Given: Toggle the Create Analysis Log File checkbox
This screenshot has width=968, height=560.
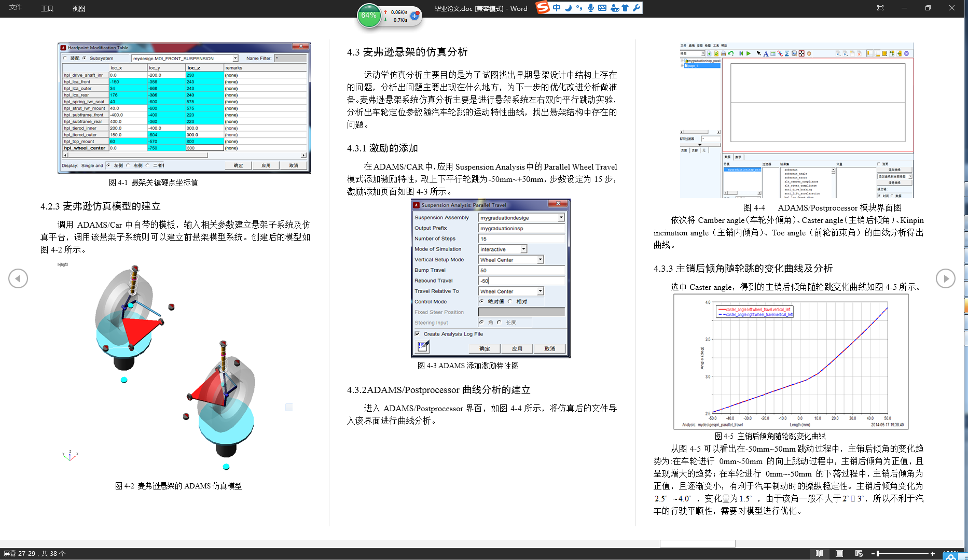Looking at the screenshot, I should 418,334.
